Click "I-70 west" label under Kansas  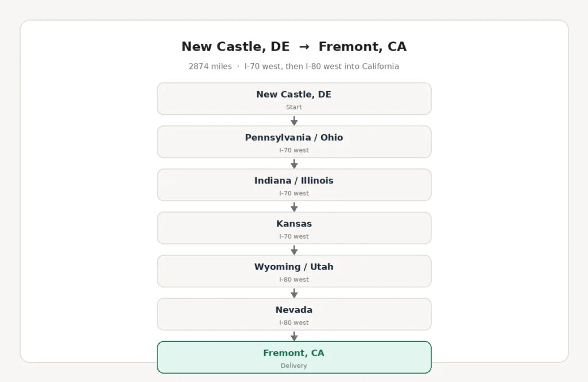tap(294, 236)
